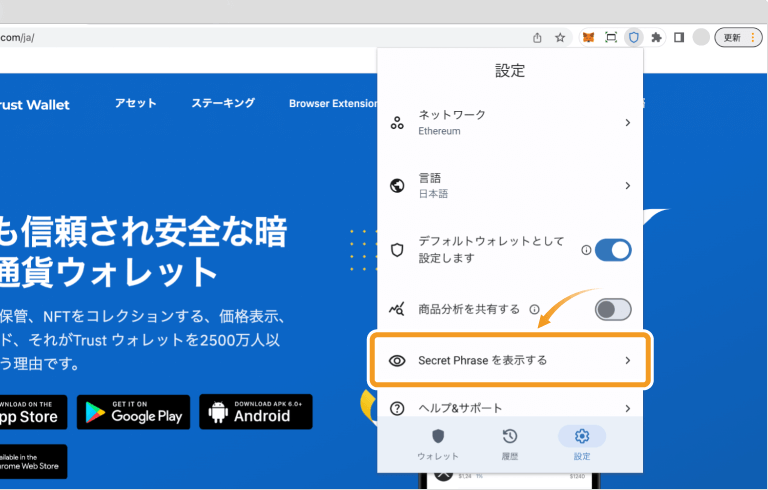768x490 pixels.
Task: Open アセット in the site navigation
Action: (136, 103)
